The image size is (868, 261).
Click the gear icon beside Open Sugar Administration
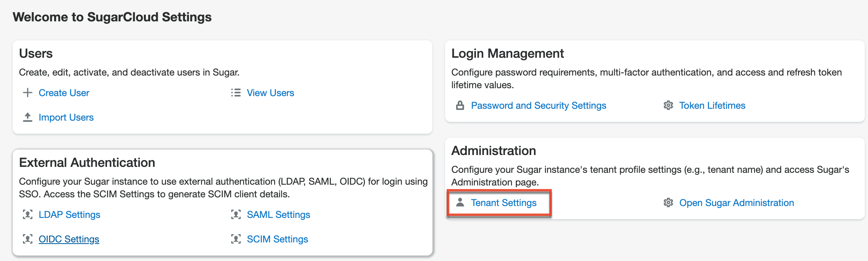click(668, 203)
